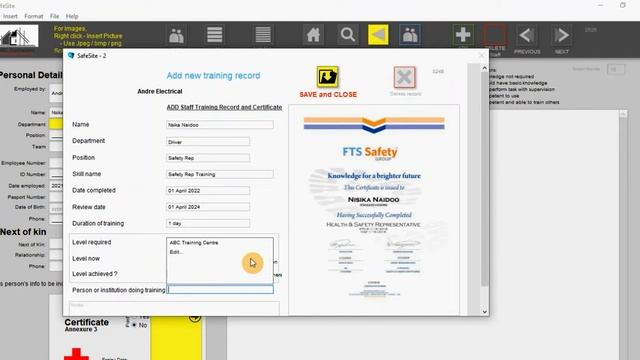The height and width of the screenshot is (360, 640).
Task: Click the Date completed field 01 April 2022
Action: [x=208, y=191]
